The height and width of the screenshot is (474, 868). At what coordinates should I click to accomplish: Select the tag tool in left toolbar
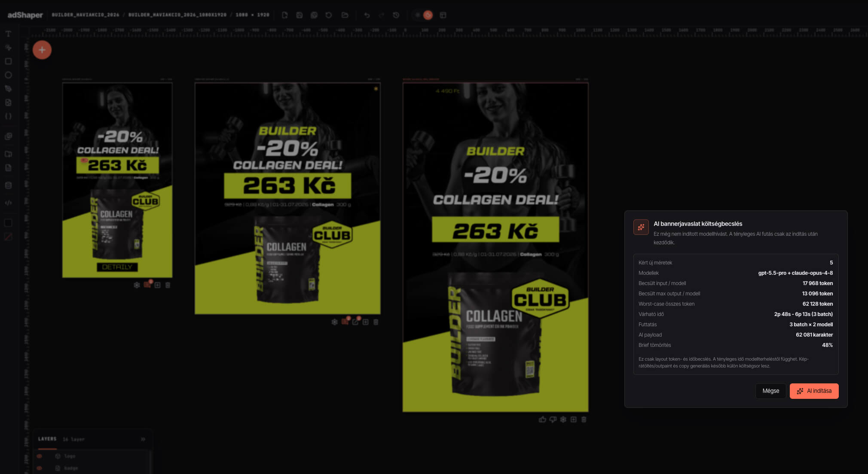(8, 89)
